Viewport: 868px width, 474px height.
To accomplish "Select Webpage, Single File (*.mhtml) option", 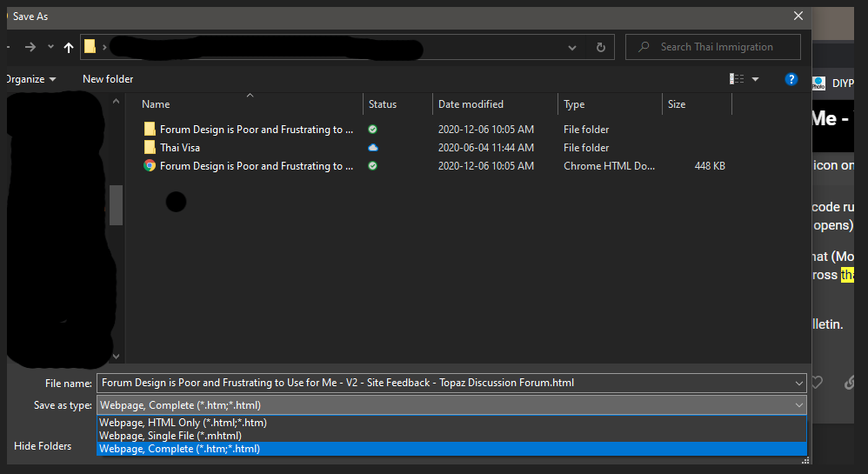I will pyautogui.click(x=170, y=436).
